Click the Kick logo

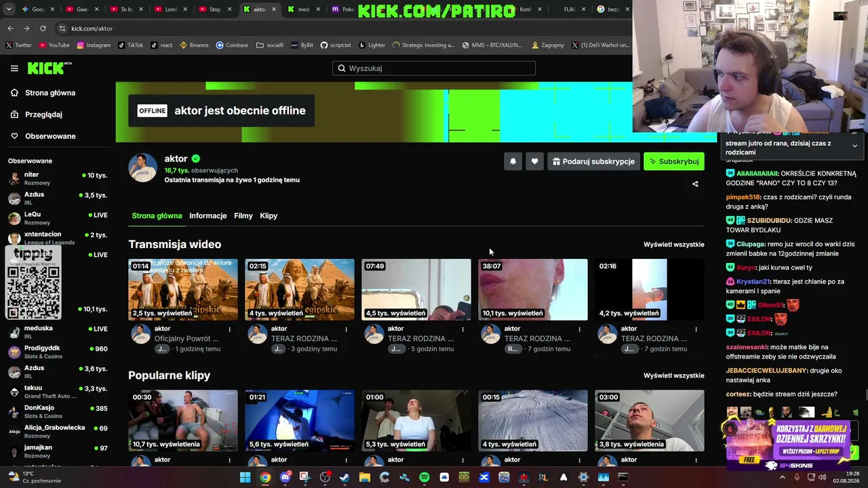[x=50, y=68]
